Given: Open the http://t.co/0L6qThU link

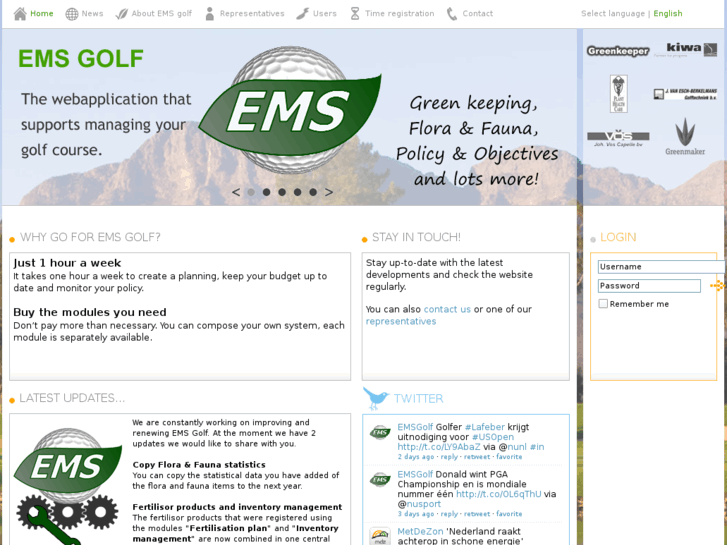Looking at the screenshot, I should tap(498, 494).
